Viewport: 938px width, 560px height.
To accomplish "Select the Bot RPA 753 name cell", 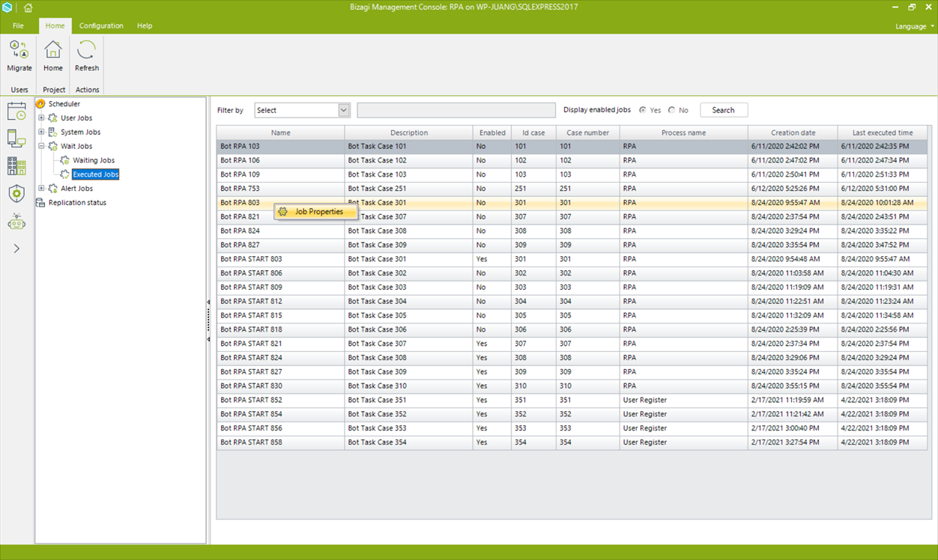I will pos(281,189).
